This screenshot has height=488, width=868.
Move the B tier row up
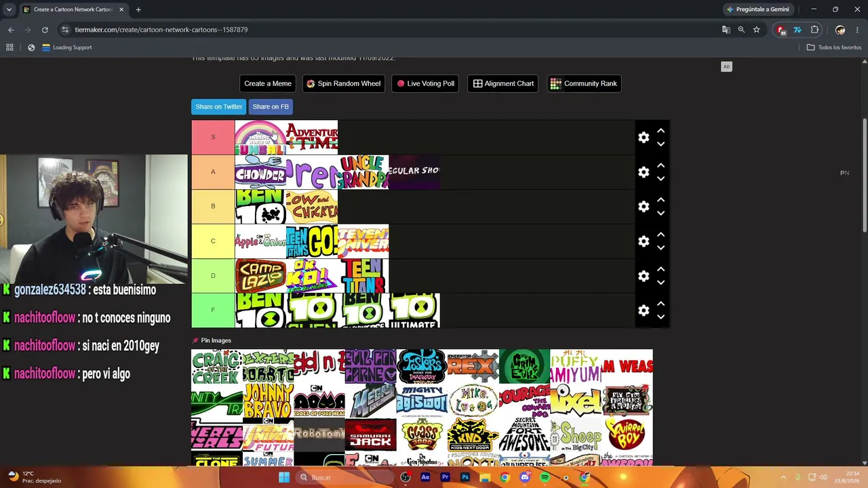(x=660, y=200)
